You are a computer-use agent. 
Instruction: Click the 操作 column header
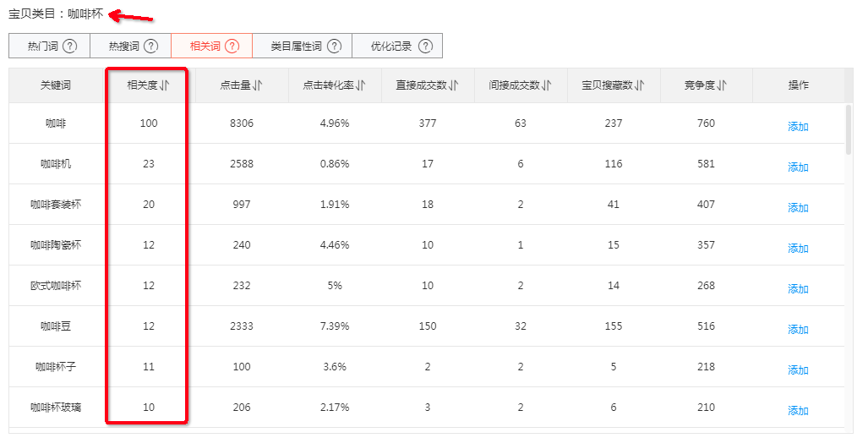798,85
